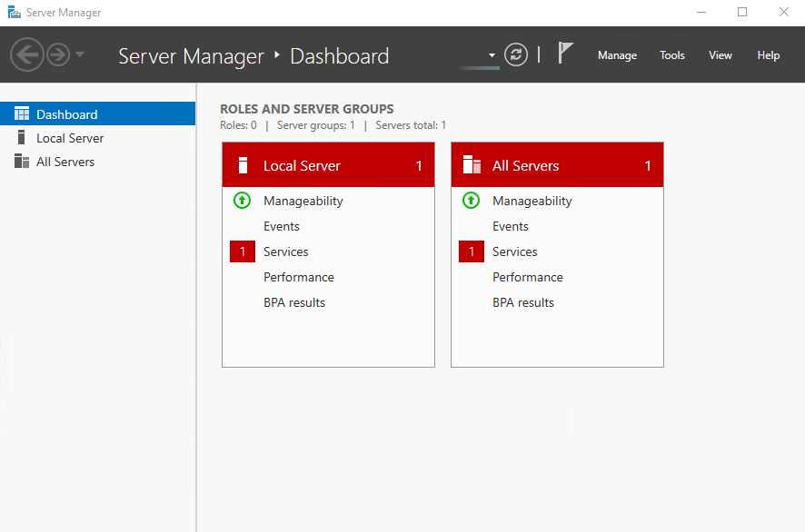Click red Services alert badge in Local Server
This screenshot has height=532, width=805.
click(x=243, y=251)
